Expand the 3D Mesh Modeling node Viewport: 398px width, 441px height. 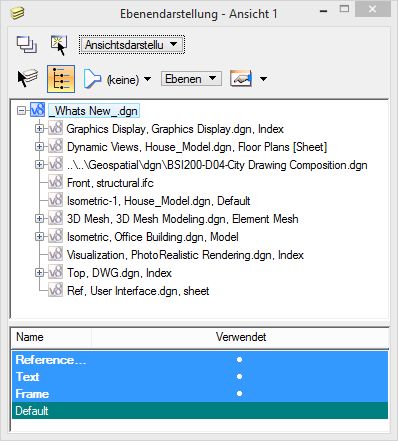click(40, 219)
